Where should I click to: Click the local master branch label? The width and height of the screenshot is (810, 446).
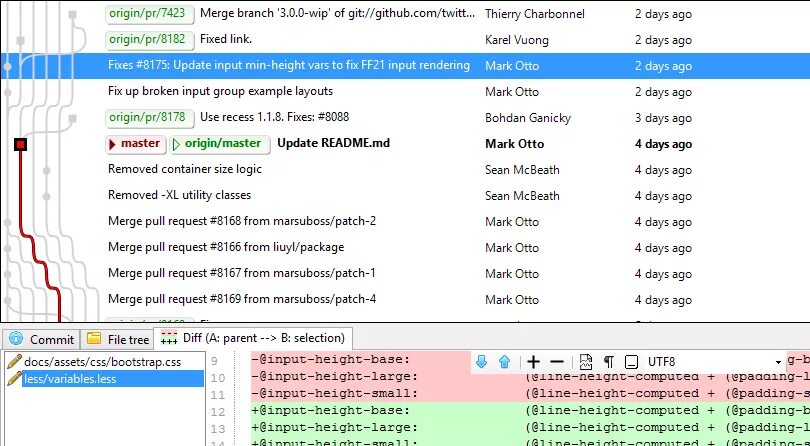[x=135, y=144]
